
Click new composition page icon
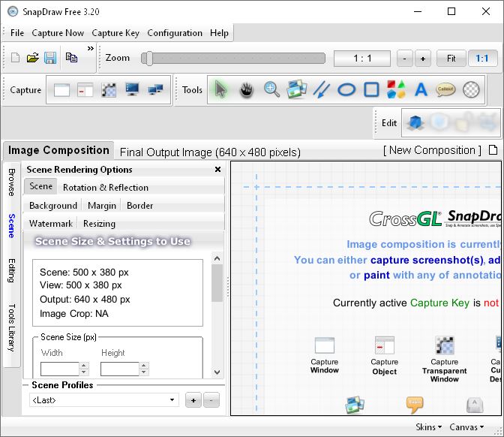pos(493,150)
